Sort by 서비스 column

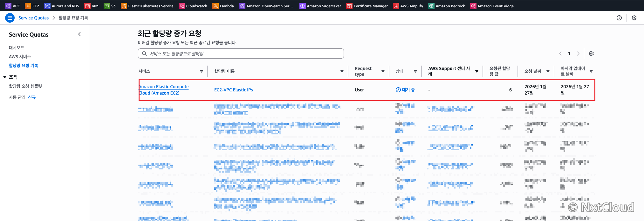[202, 71]
